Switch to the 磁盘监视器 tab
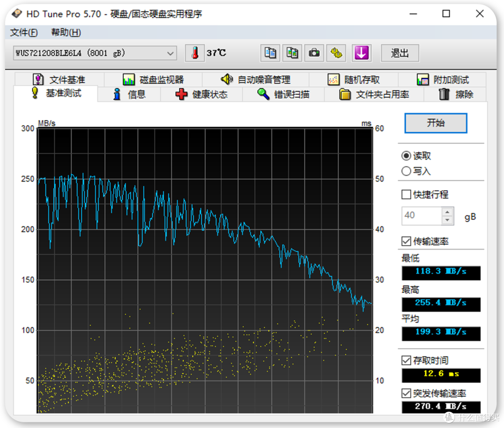The width and height of the screenshot is (504, 428). pyautogui.click(x=154, y=79)
